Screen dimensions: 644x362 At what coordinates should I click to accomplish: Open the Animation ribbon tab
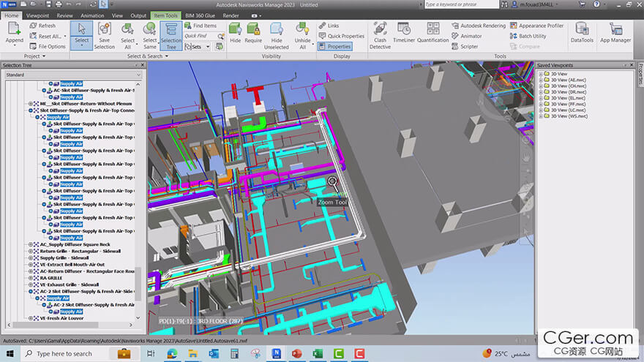(x=92, y=15)
